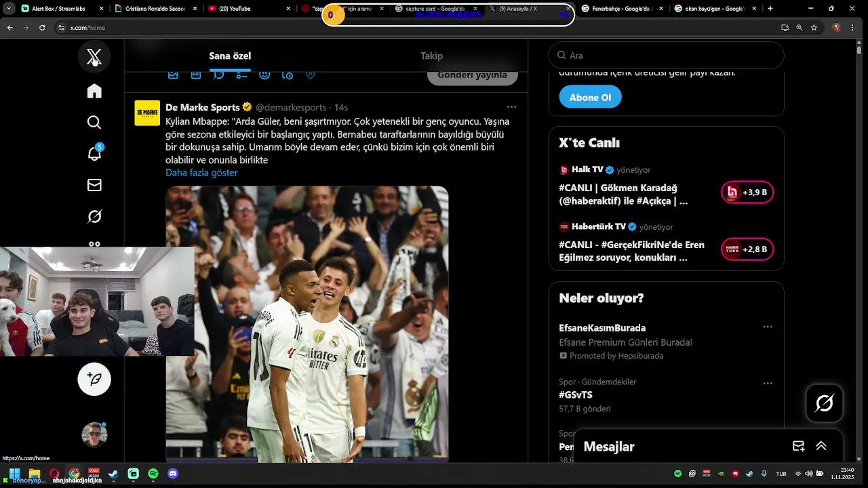Switch to the Fenerbahçe Google tab
This screenshot has width=868, height=488.
point(622,9)
